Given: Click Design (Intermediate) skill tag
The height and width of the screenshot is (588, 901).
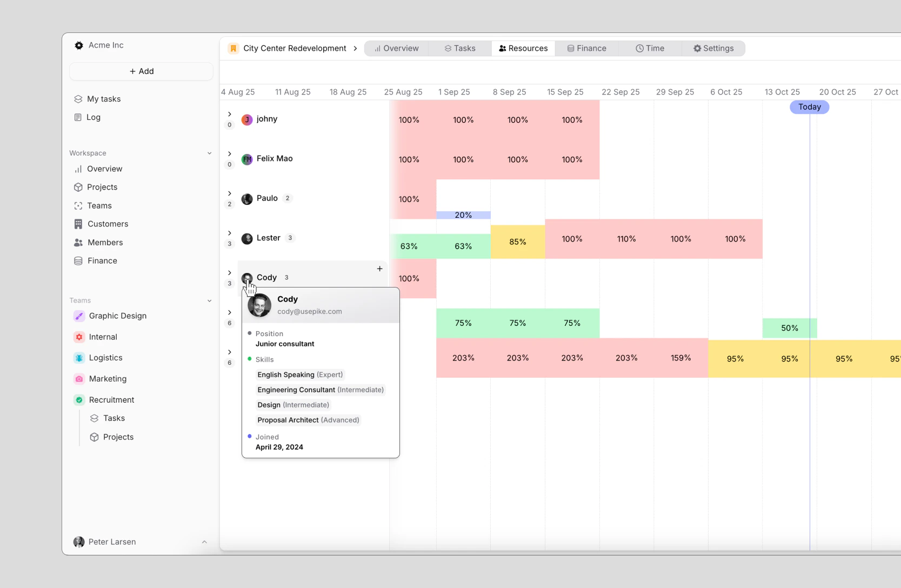Looking at the screenshot, I should [x=293, y=405].
